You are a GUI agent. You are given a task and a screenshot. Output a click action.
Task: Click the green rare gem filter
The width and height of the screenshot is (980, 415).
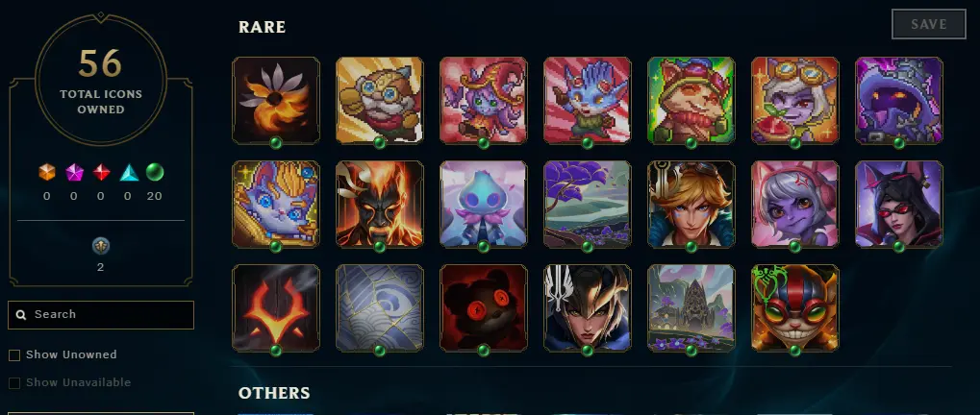tap(155, 172)
